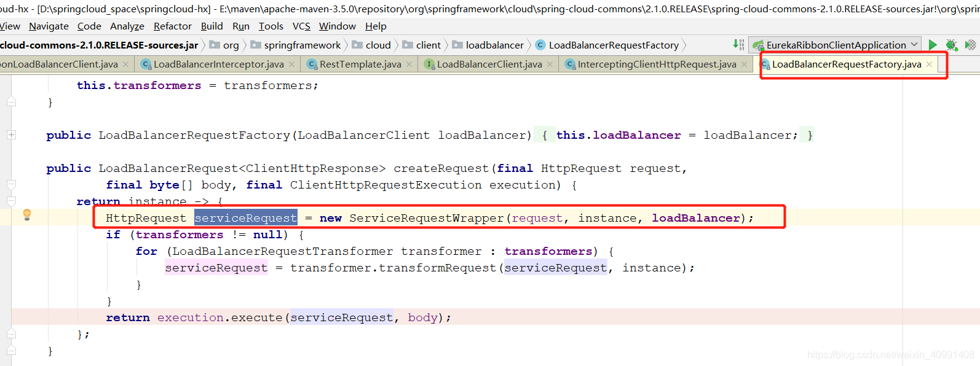Close the RestTemplate.java tab

[x=409, y=64]
